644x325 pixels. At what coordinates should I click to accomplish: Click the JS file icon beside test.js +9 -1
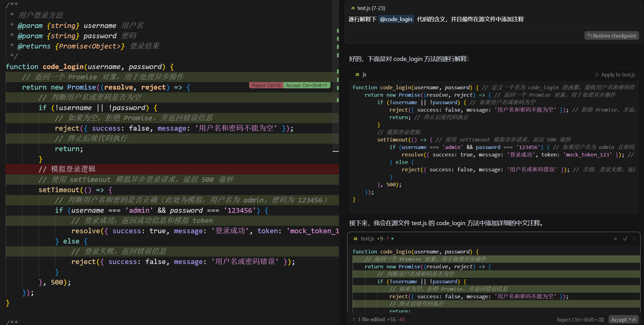tap(355, 239)
